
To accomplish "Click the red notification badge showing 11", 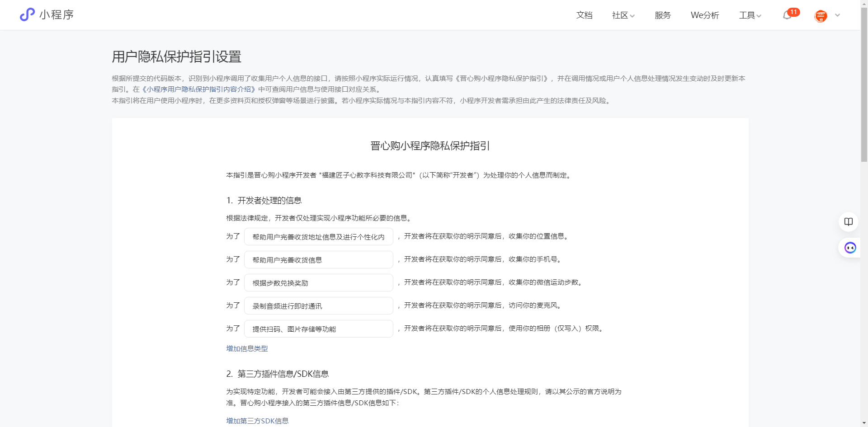I will [x=793, y=12].
